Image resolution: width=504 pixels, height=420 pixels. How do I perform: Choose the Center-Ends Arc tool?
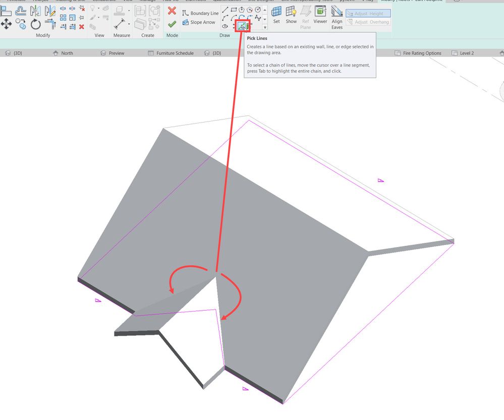[x=234, y=18]
